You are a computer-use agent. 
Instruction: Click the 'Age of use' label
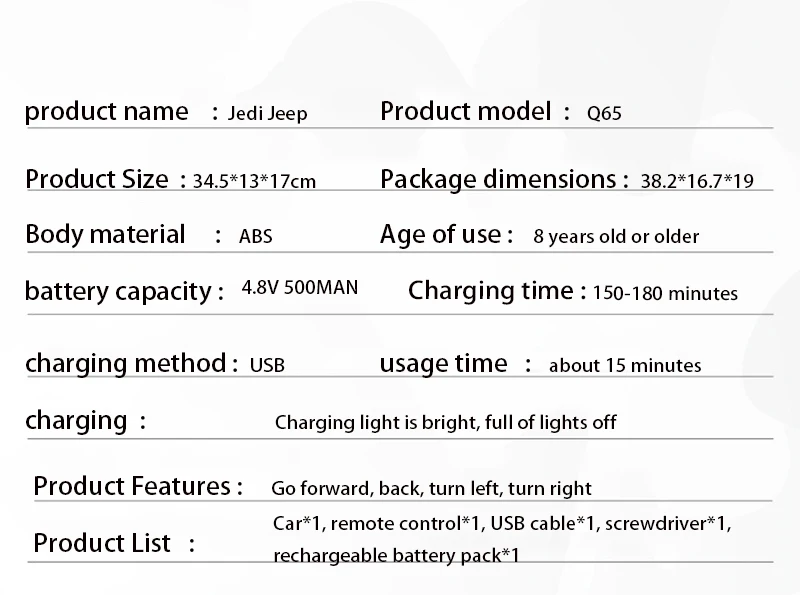tap(440, 234)
